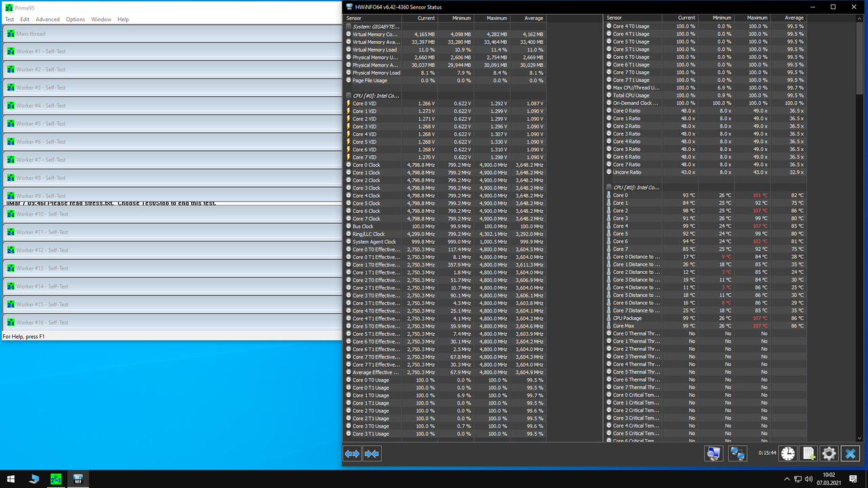This screenshot has width=868, height=488.
Task: Select the Worker #3 - Self-Test window
Action: click(173, 87)
